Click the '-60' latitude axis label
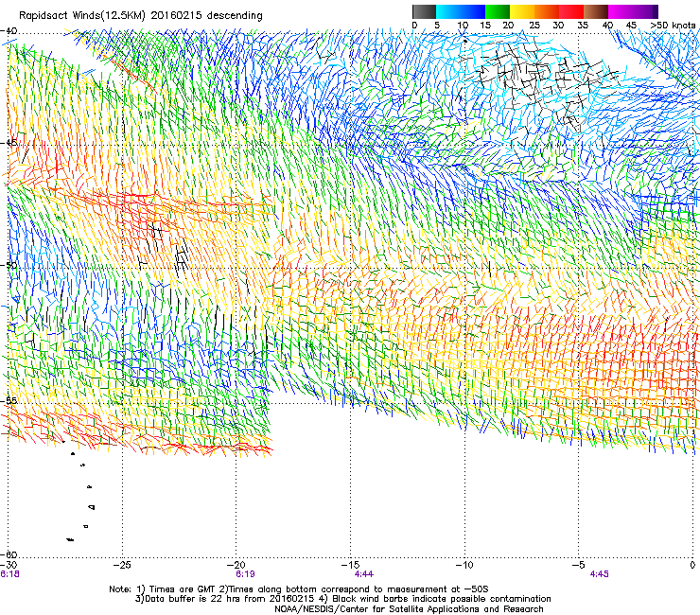 pos(9,554)
